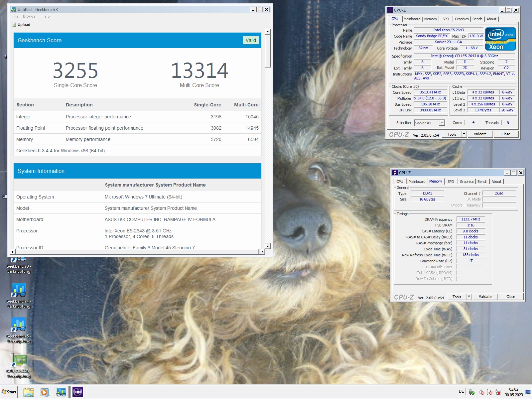
Task: Switch to Graphics tab in lower CPU-Z
Action: [466, 182]
